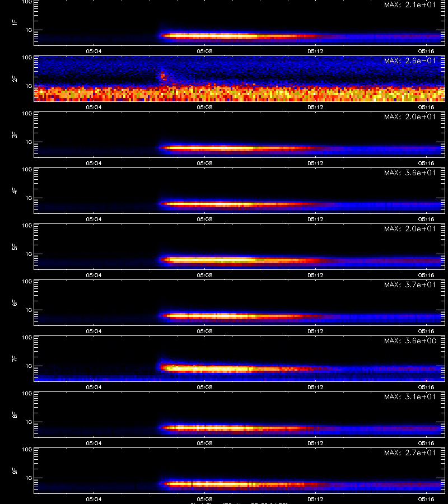This screenshot has height=504, width=448.
Task: Click the 05:12 time label under panel 5F
Action: [315, 275]
